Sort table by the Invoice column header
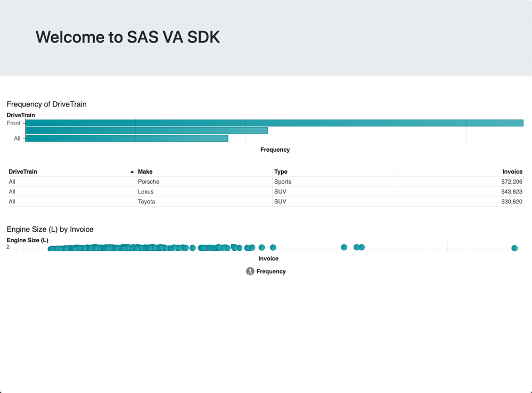This screenshot has height=393, width=532. tap(512, 171)
